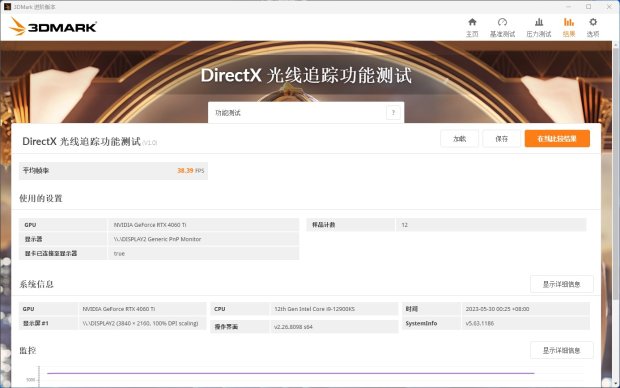Click the 3DMARK logo

coord(53,27)
